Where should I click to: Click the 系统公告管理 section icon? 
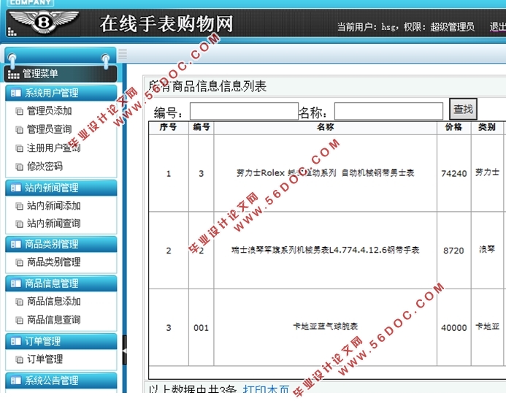15,381
